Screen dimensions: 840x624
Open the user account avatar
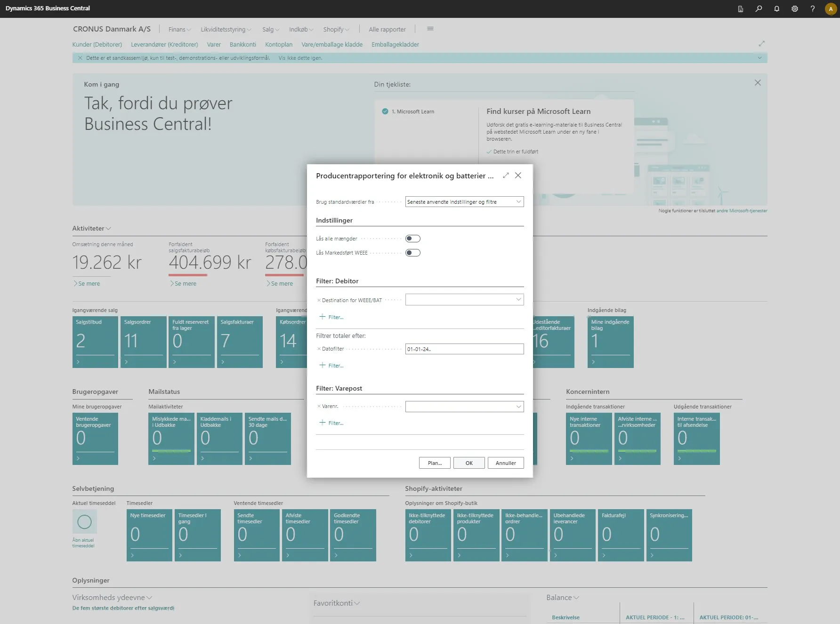(x=831, y=8)
